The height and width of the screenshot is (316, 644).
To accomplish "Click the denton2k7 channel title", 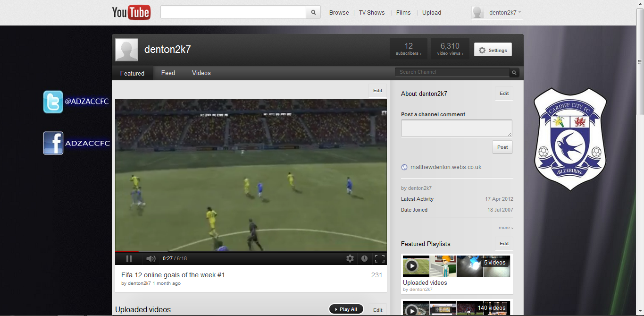I will point(167,50).
